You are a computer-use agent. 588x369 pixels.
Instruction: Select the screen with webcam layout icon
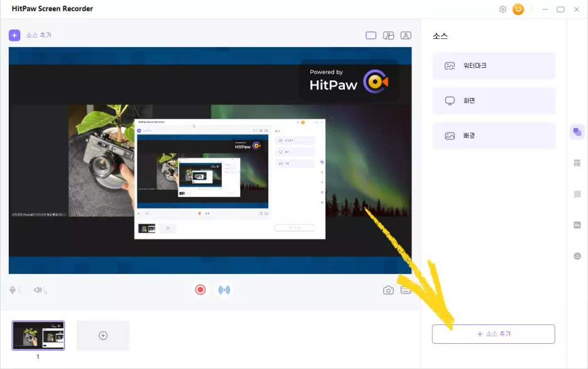click(388, 35)
